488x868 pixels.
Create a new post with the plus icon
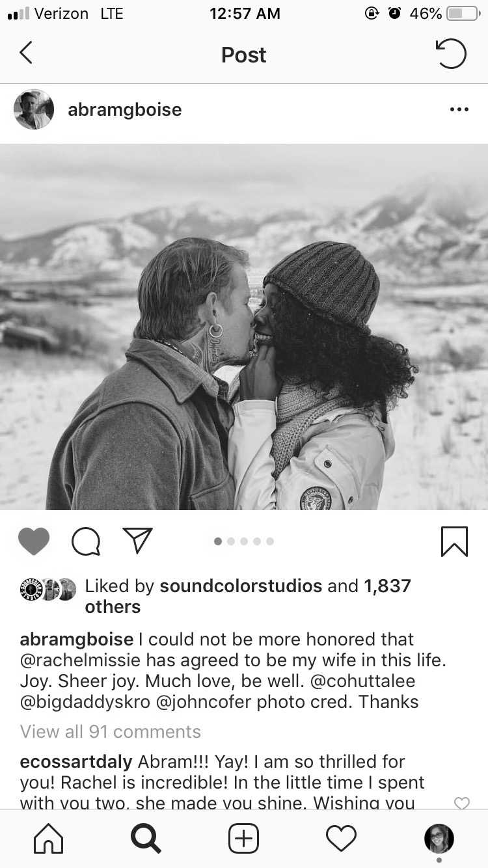(x=244, y=839)
